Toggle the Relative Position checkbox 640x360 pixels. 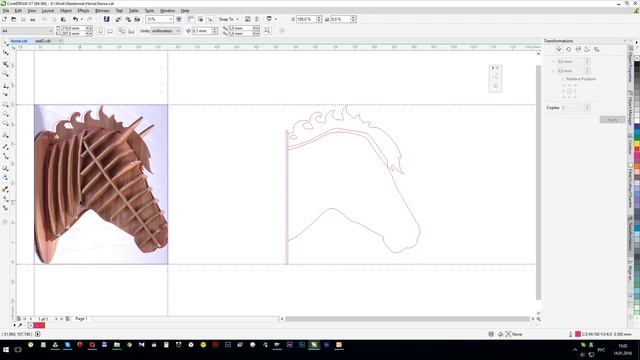click(563, 79)
